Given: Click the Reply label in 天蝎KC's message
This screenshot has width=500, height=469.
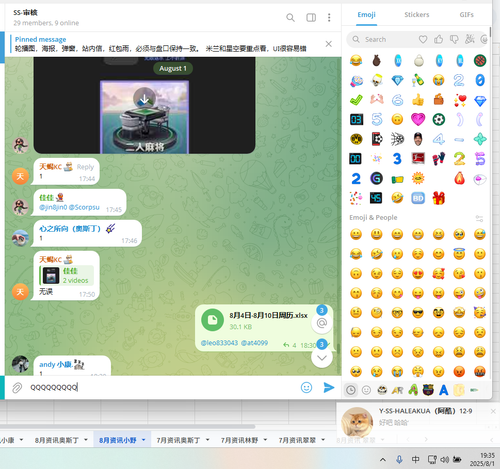Looking at the screenshot, I should tap(85, 167).
